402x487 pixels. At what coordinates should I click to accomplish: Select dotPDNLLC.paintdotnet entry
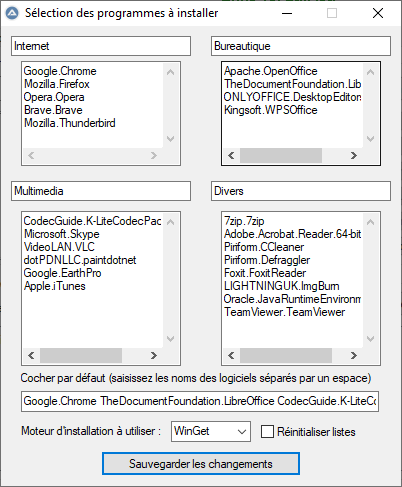(80, 260)
